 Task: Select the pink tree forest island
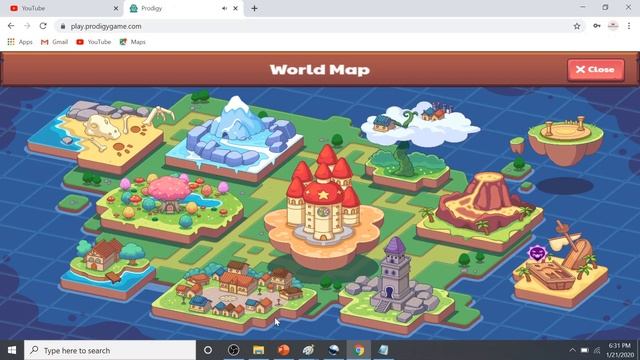[169, 208]
